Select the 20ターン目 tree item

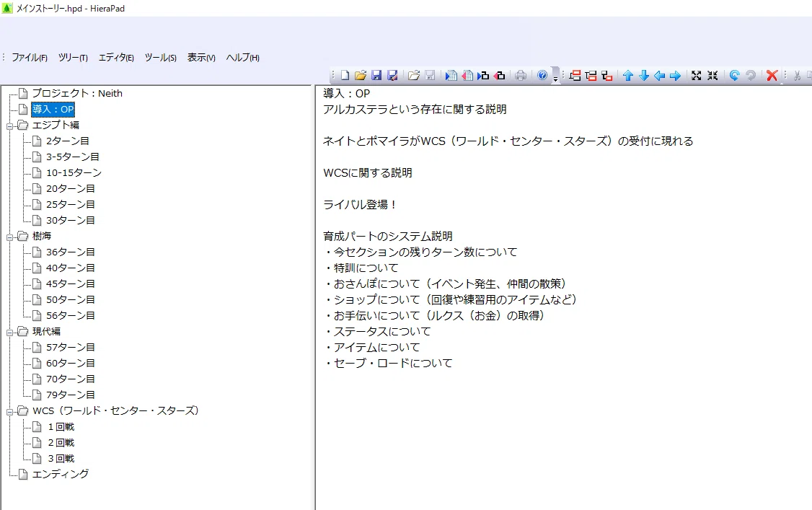pyautogui.click(x=71, y=188)
